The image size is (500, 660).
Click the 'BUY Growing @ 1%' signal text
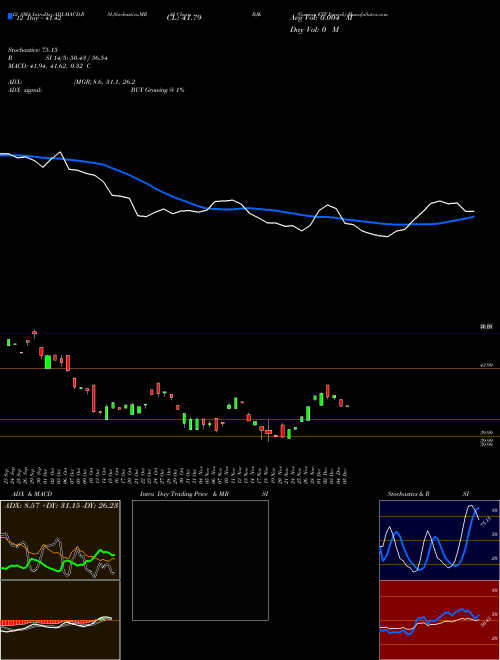click(157, 90)
